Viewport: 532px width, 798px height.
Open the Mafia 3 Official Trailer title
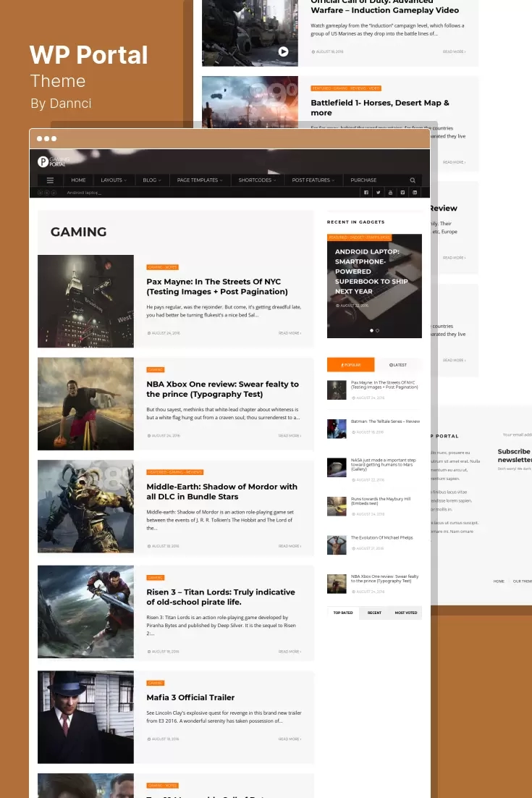pyautogui.click(x=190, y=698)
